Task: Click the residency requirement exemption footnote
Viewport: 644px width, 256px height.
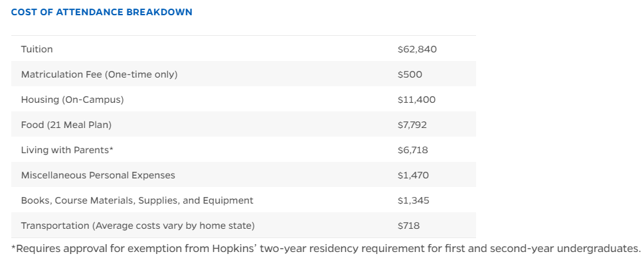Action: click(x=326, y=249)
